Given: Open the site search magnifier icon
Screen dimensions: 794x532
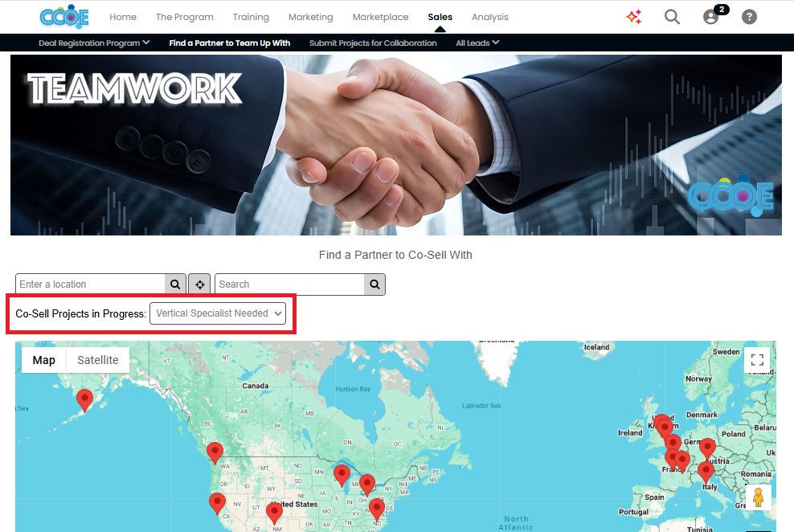Looking at the screenshot, I should pyautogui.click(x=672, y=17).
